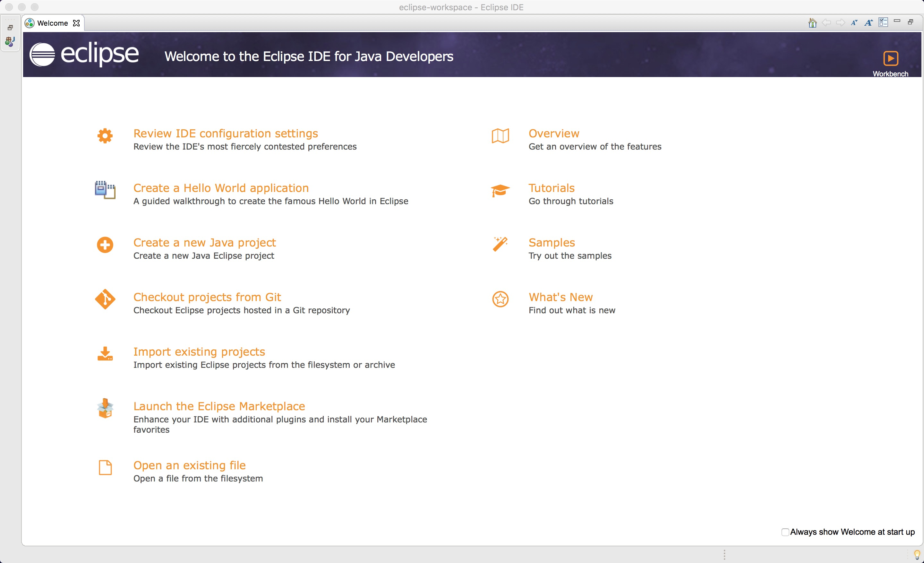Click the Samples magic wand icon
This screenshot has width=924, height=563.
500,244
